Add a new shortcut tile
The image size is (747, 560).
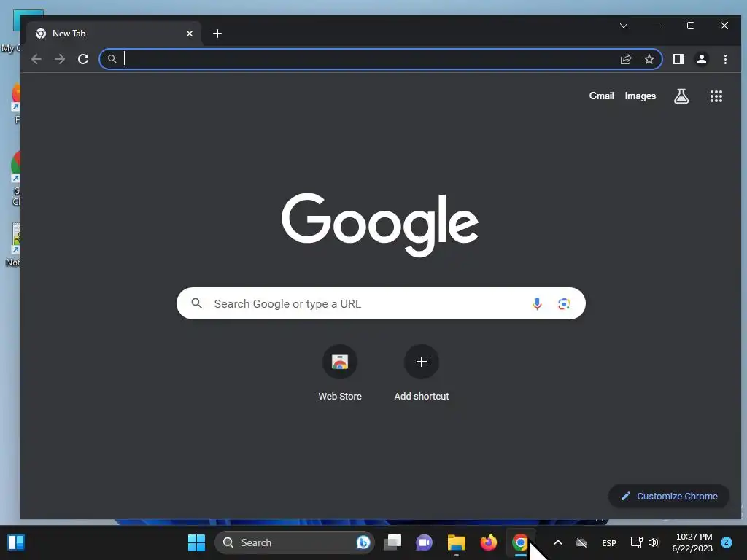pyautogui.click(x=422, y=373)
